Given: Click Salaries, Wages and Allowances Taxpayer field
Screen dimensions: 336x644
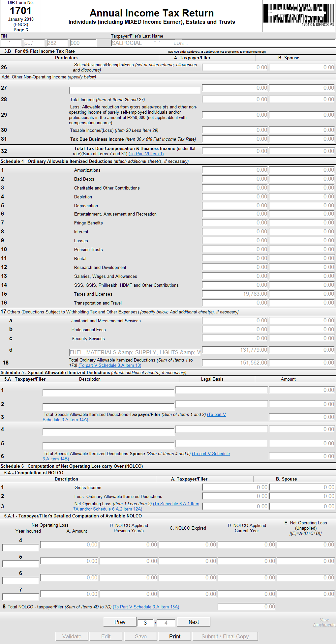Looking at the screenshot, I should 235,276.
